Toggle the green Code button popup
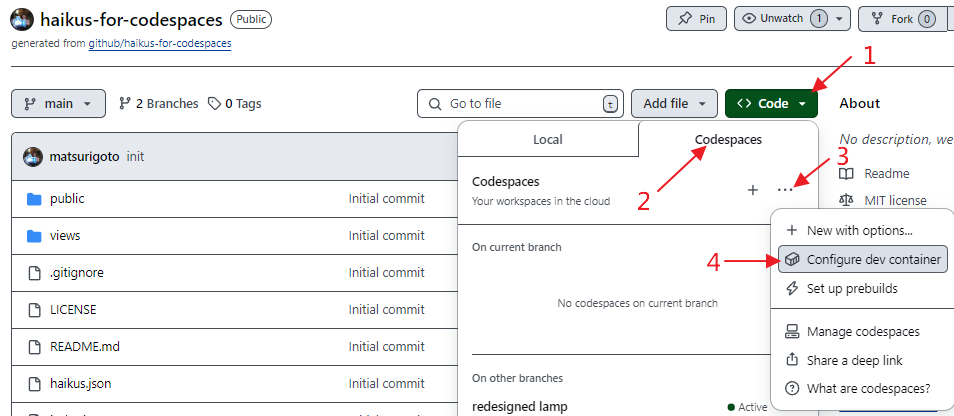The image size is (954, 416). coord(772,103)
